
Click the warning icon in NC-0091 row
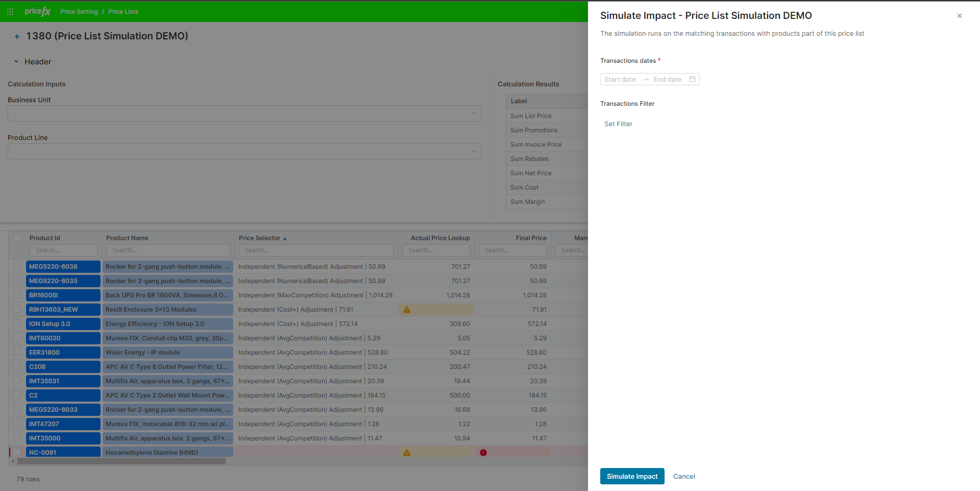pos(407,453)
